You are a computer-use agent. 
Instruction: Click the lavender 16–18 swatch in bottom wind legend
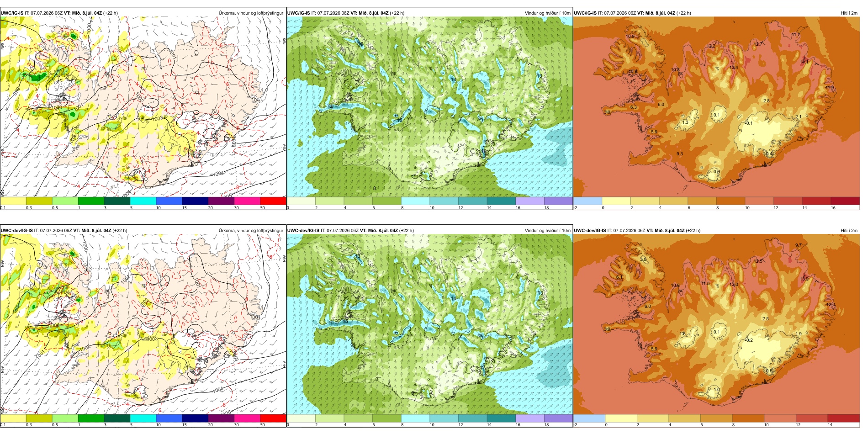point(530,418)
